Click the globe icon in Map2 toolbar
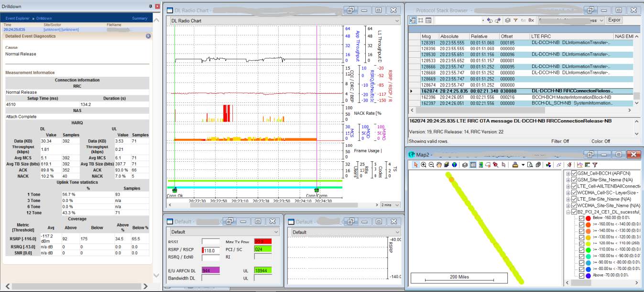The image size is (644, 292). pyautogui.click(x=454, y=165)
